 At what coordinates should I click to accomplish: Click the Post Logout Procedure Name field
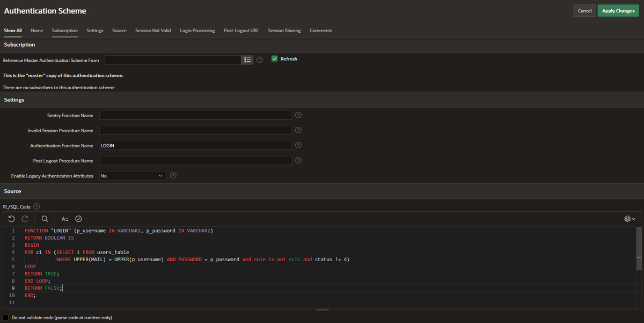195,161
